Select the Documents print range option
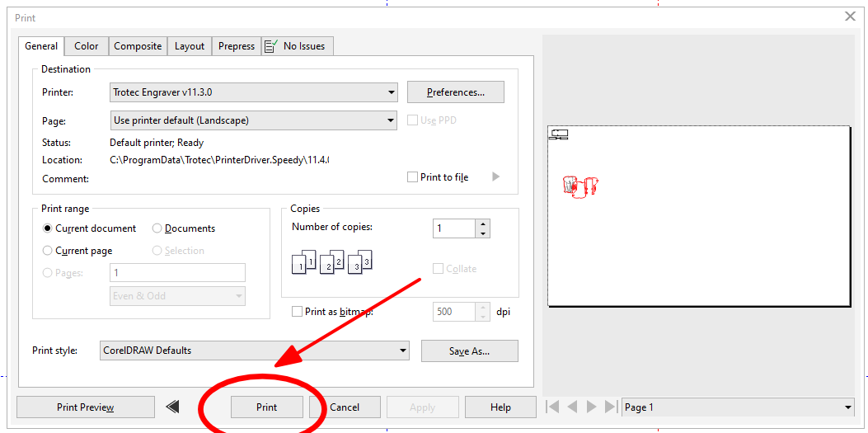 (157, 228)
